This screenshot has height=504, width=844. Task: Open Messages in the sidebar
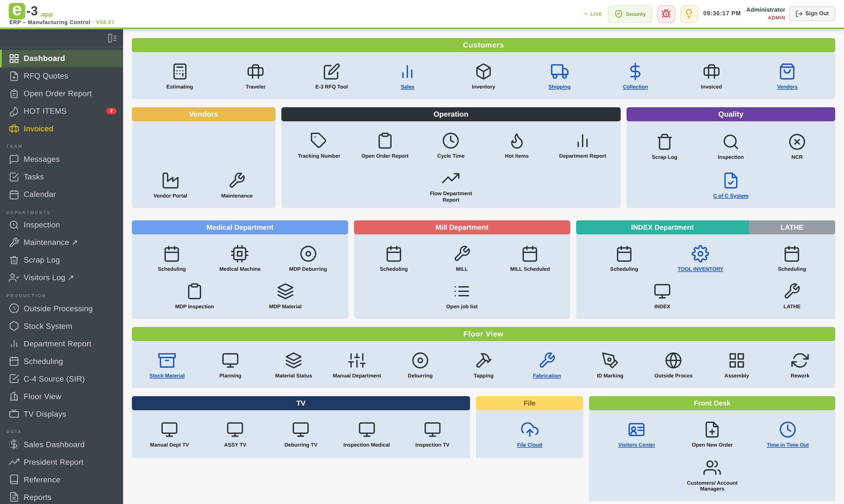coord(62,159)
